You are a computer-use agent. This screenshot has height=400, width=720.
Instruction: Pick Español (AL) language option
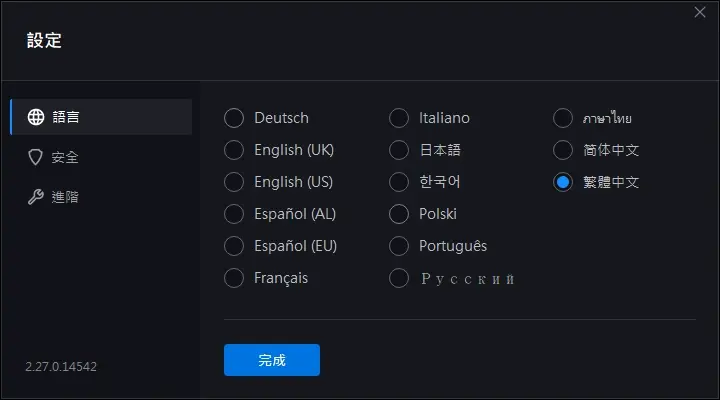[x=234, y=214]
